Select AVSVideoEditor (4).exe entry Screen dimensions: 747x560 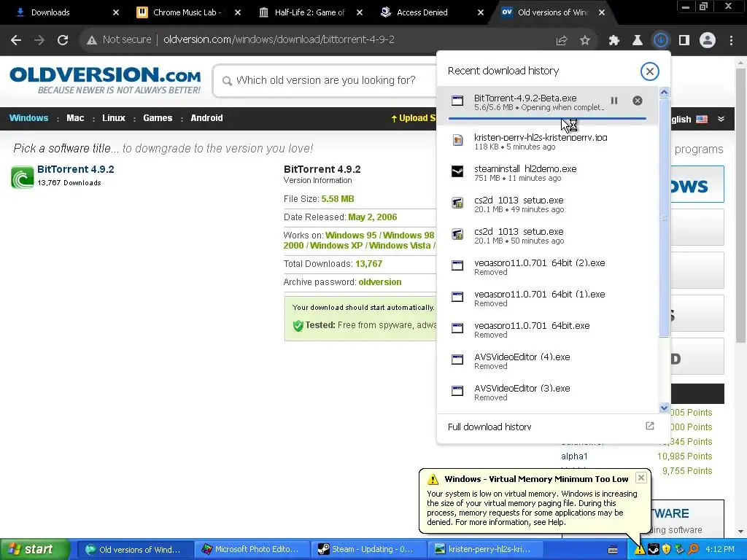(x=547, y=362)
